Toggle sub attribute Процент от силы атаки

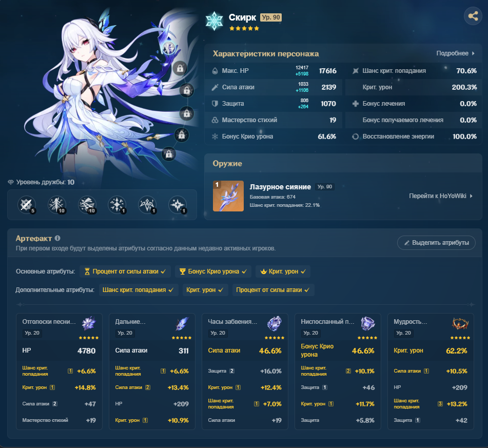[x=274, y=290]
